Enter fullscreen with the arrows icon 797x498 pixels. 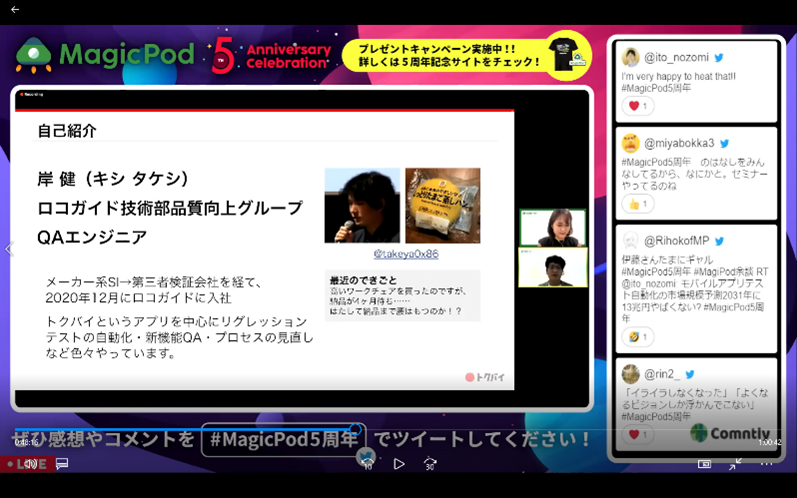[x=735, y=463]
